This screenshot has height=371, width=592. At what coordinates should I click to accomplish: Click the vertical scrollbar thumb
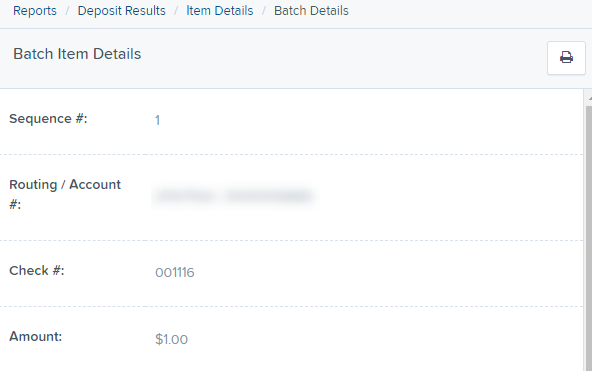click(589, 238)
